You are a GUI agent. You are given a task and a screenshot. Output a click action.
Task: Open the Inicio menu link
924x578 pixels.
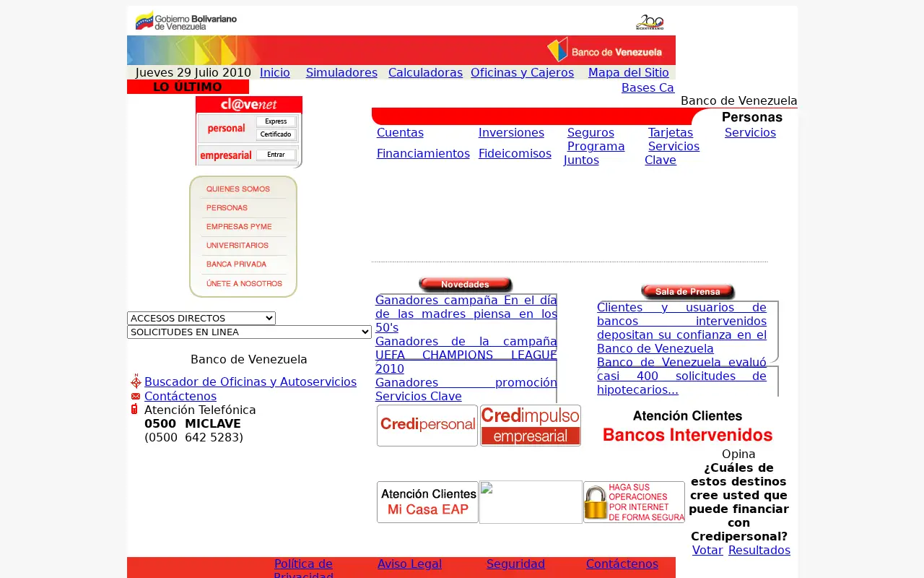point(275,72)
